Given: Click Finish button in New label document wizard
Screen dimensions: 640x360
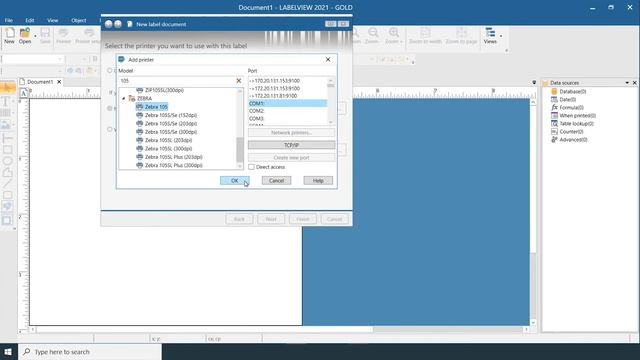Looking at the screenshot, I should [x=303, y=219].
